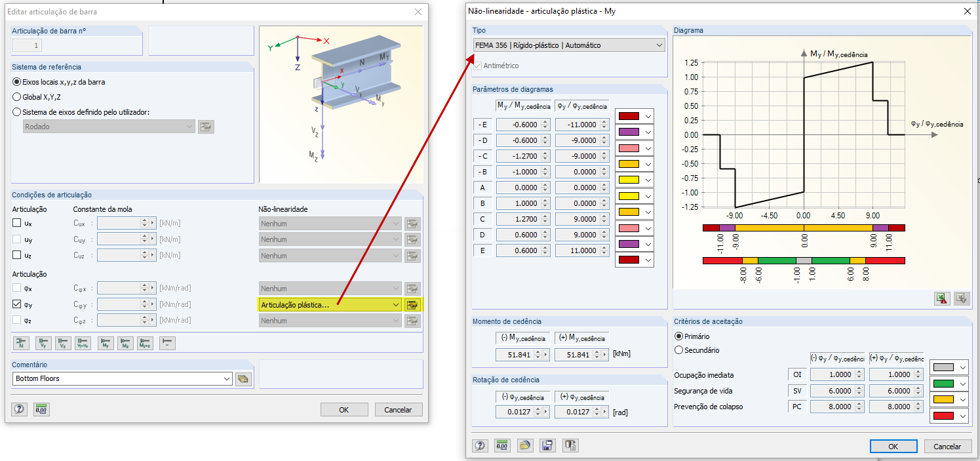Enable the uz articulation checkbox
980x461 pixels.
click(x=17, y=255)
